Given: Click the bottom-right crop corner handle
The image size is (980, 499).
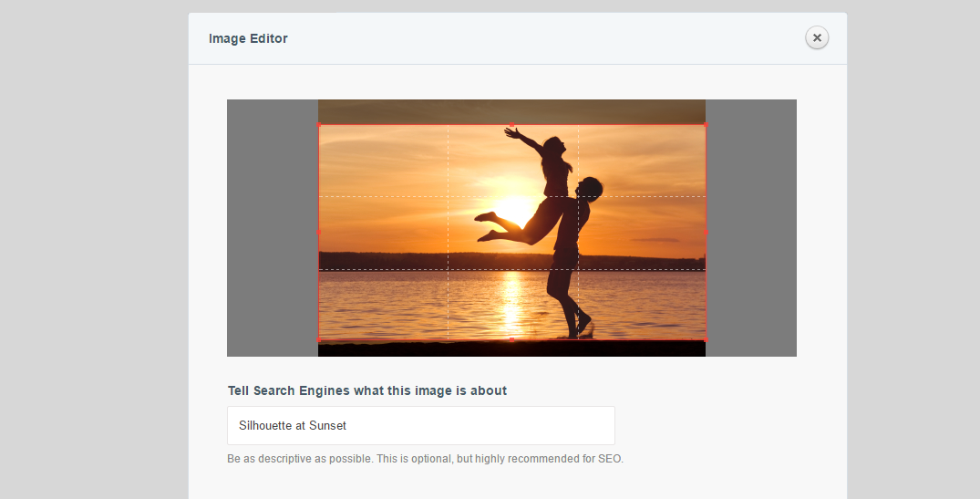Looking at the screenshot, I should (x=706, y=339).
